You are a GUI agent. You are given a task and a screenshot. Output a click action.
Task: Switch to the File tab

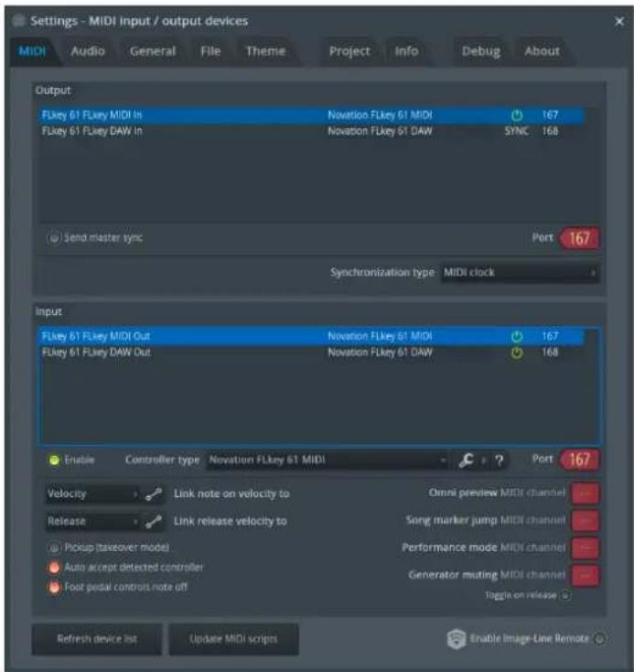coord(210,51)
